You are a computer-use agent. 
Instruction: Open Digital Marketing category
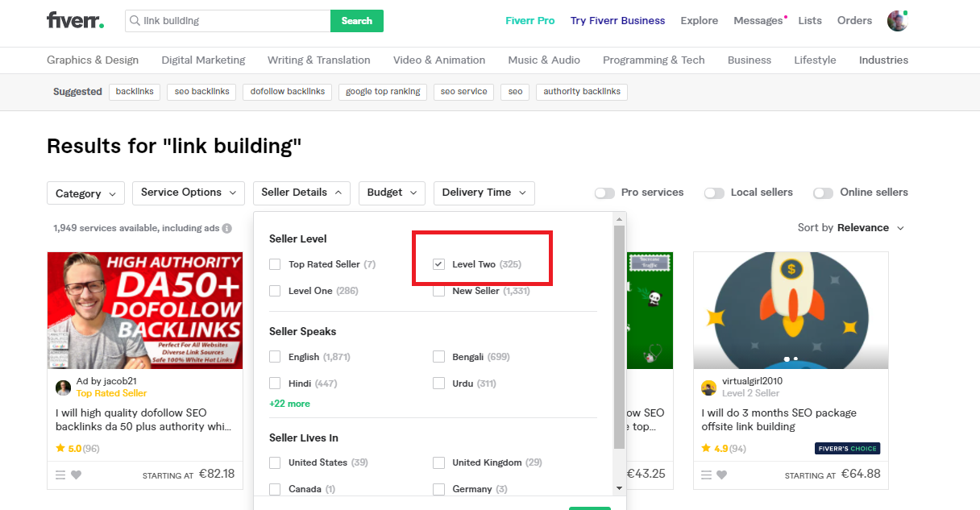coord(203,60)
